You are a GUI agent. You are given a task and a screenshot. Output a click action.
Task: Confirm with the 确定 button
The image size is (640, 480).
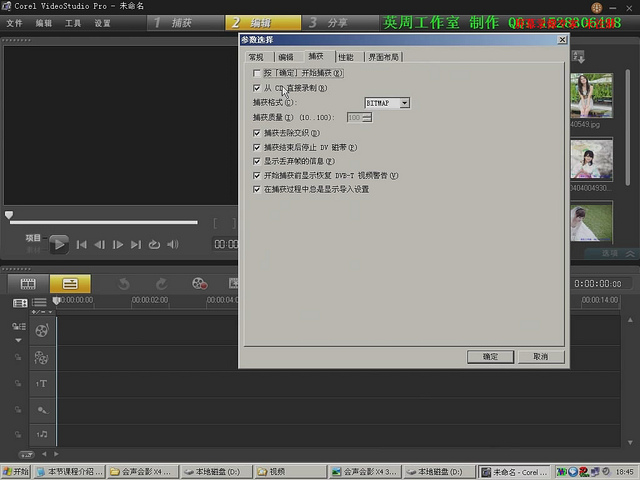point(490,357)
